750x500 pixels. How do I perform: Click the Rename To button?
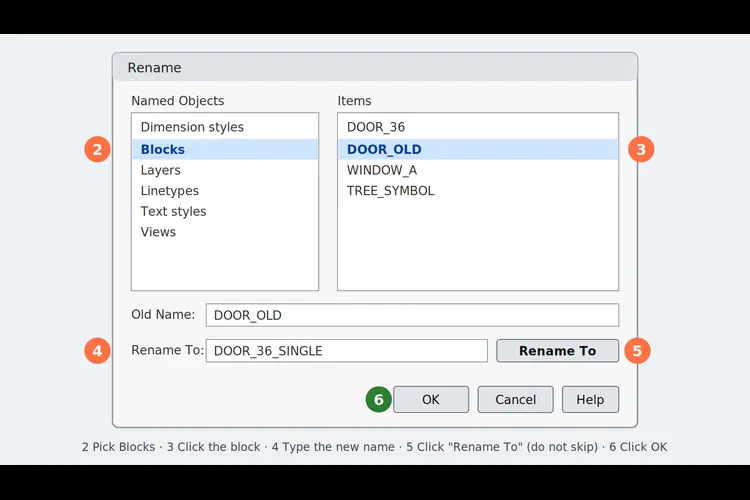[557, 351]
